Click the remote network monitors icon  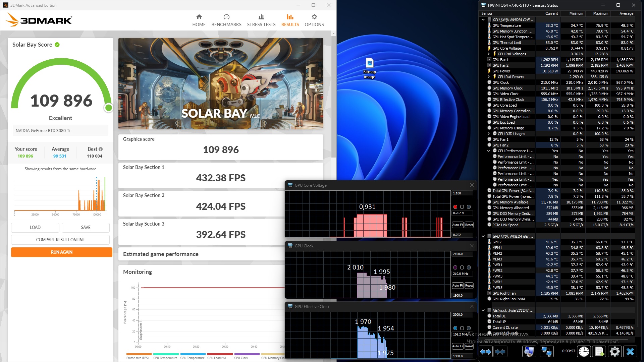tap(546, 351)
